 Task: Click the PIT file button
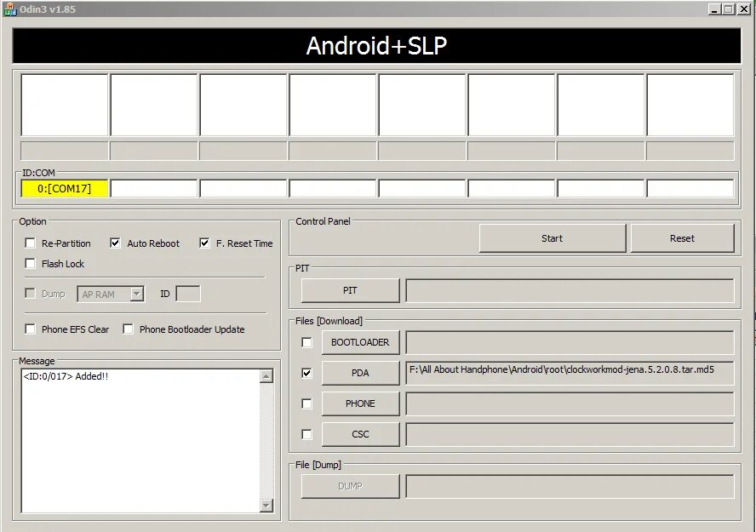click(350, 290)
